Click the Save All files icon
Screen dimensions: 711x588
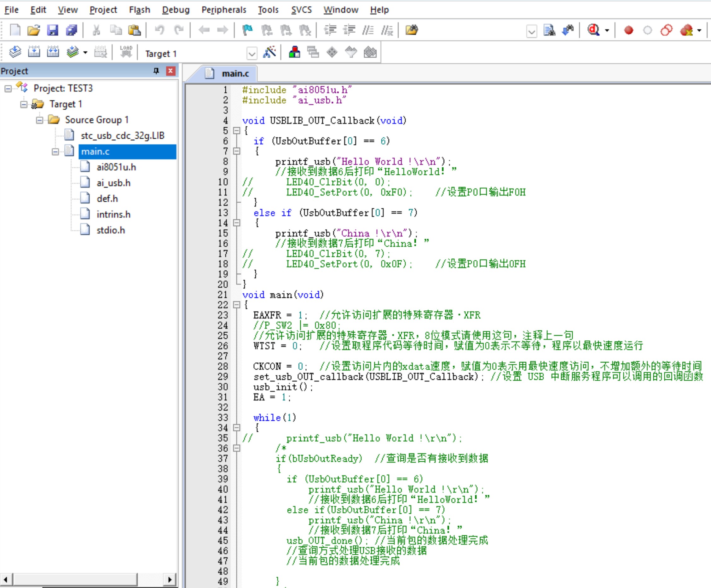[72, 30]
